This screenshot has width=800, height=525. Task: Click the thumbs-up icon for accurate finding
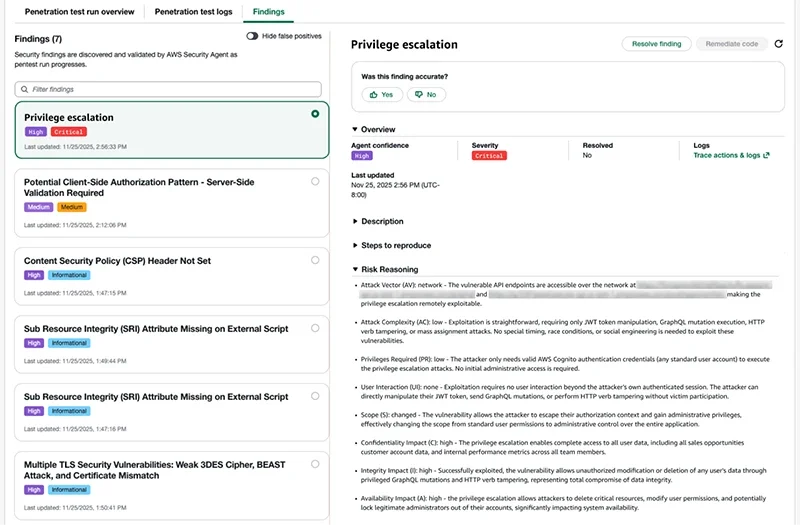click(374, 95)
